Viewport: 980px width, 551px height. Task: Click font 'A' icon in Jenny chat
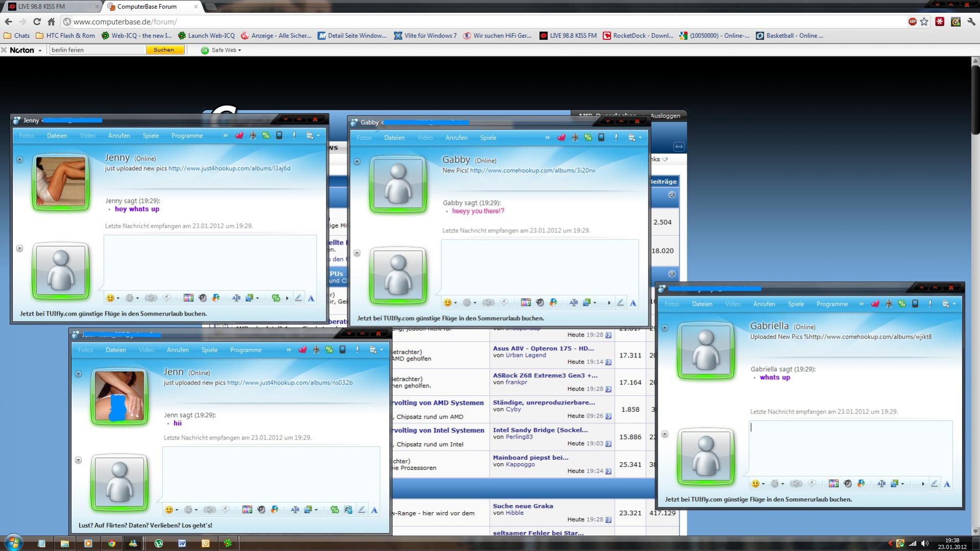(x=310, y=298)
